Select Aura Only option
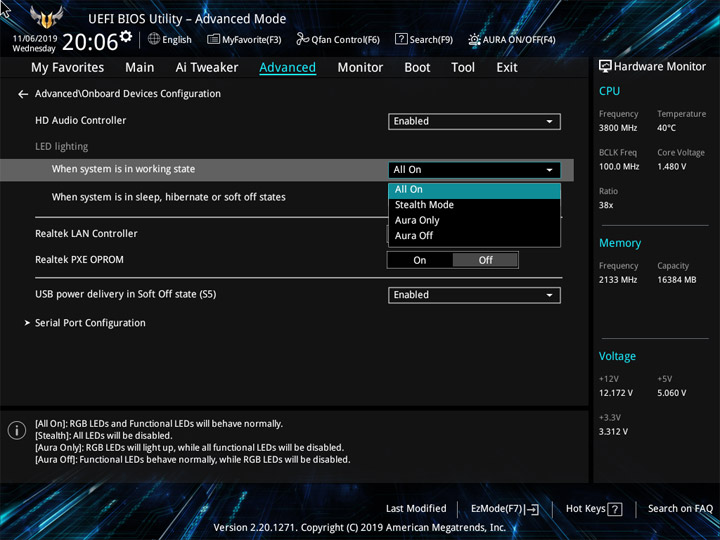 click(x=474, y=220)
